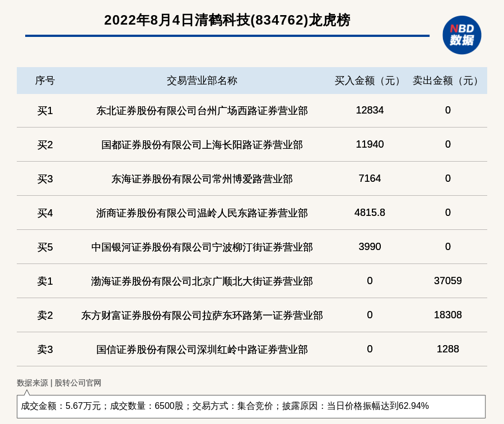Select the 卖3 row label
The width and height of the screenshot is (504, 424).
[45, 349]
